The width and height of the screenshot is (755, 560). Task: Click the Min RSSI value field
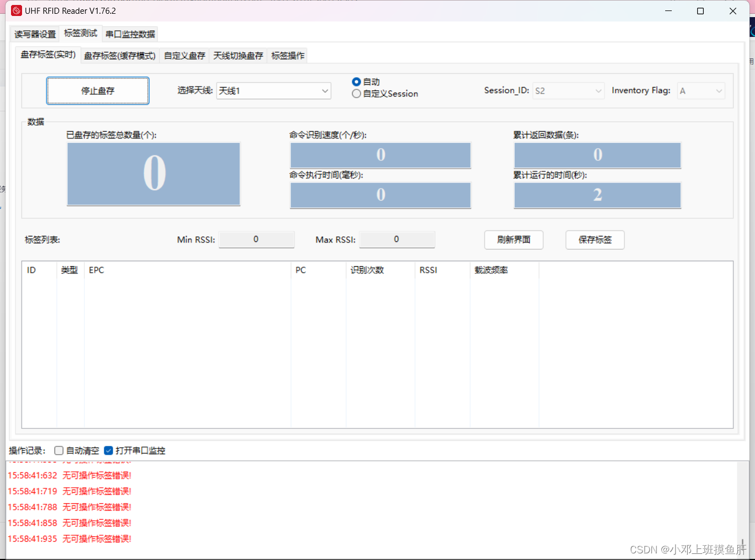[x=256, y=239]
